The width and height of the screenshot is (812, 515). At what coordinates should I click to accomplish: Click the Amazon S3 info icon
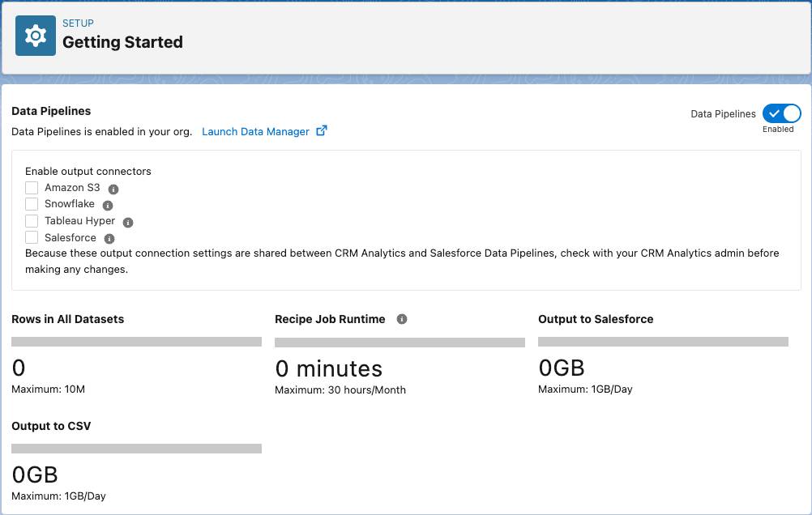pyautogui.click(x=113, y=189)
